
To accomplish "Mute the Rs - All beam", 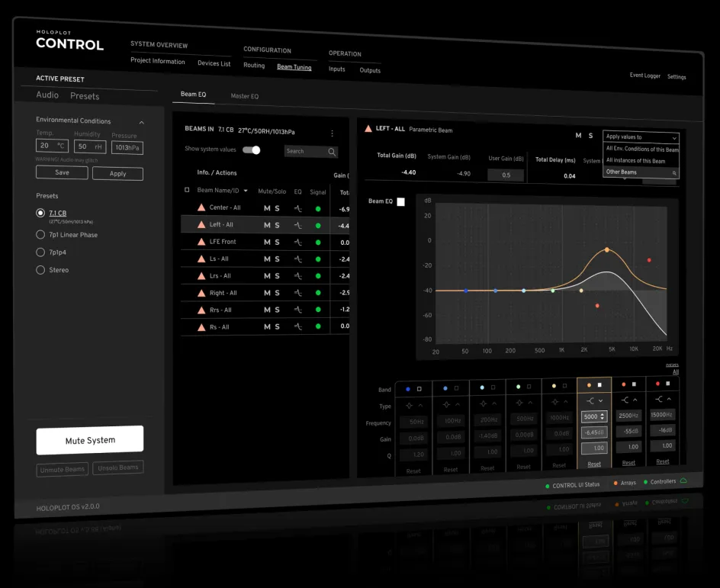I will pyautogui.click(x=267, y=327).
